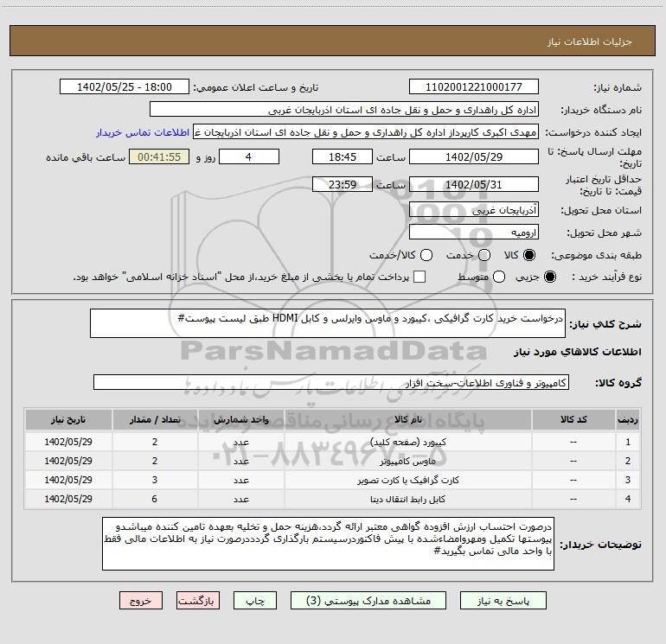Click quantity 2 in keyboard row

pyautogui.click(x=155, y=442)
